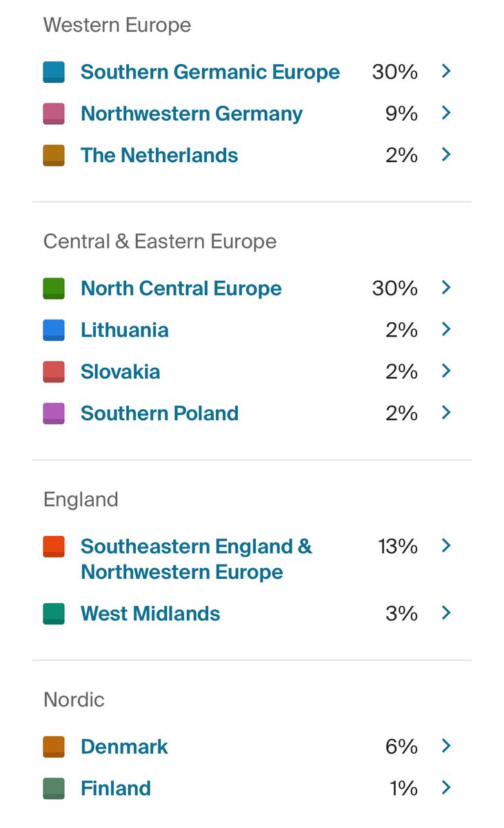Expand the Slovakia chevron arrow
This screenshot has height=828, width=504.
click(x=446, y=371)
